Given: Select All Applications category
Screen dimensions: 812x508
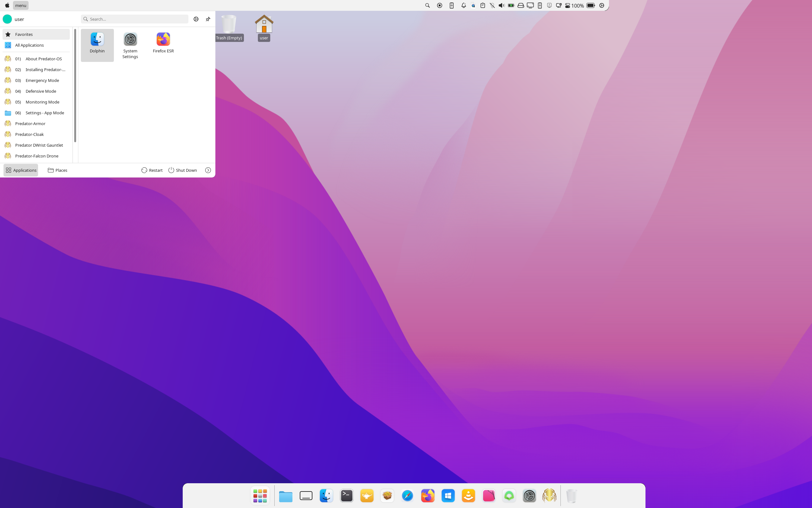Looking at the screenshot, I should tap(36, 45).
